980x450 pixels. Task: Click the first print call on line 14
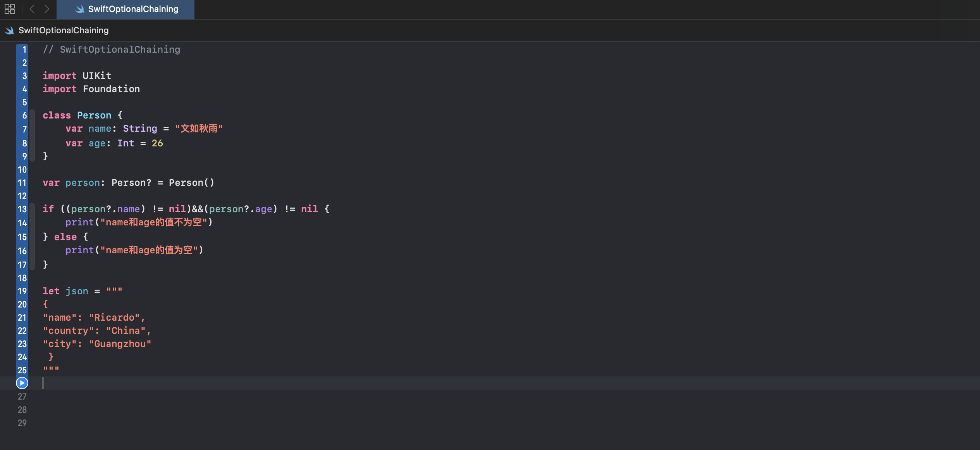click(x=79, y=222)
